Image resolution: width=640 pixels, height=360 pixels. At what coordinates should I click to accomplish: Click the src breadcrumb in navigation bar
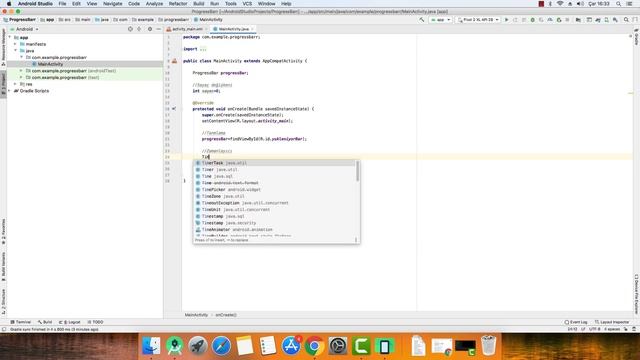64,20
